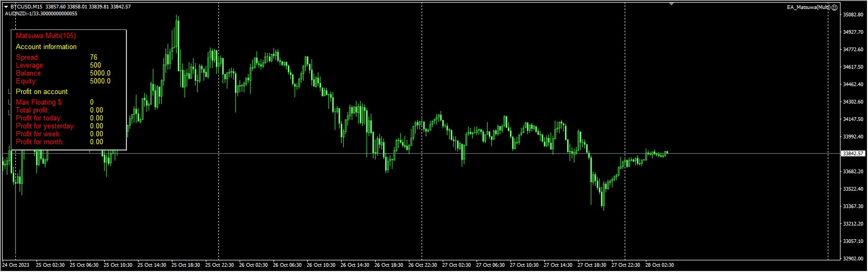Click the AUDNZD indicator text line
Viewport: 868px width, 272px height.
41,14
